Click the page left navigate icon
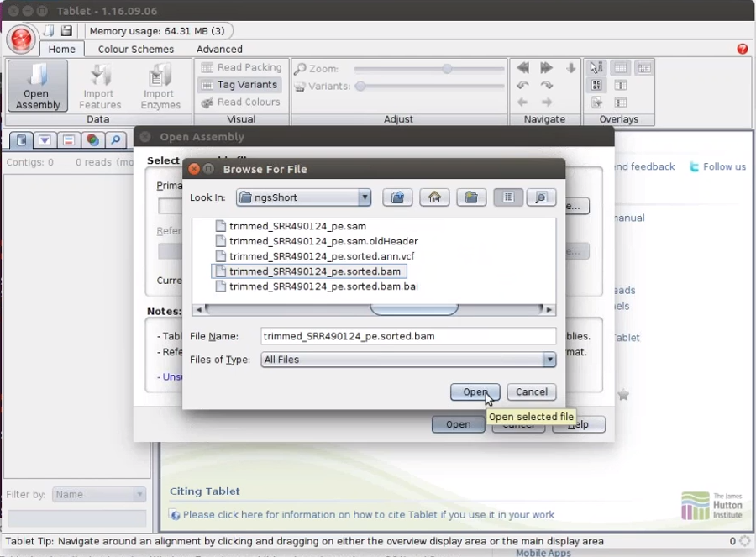The height and width of the screenshot is (557, 756). tap(522, 68)
